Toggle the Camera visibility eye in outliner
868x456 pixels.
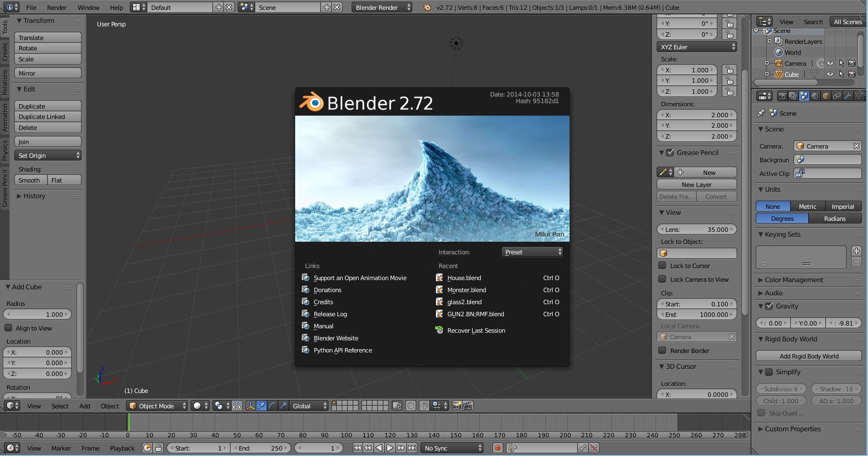point(830,63)
